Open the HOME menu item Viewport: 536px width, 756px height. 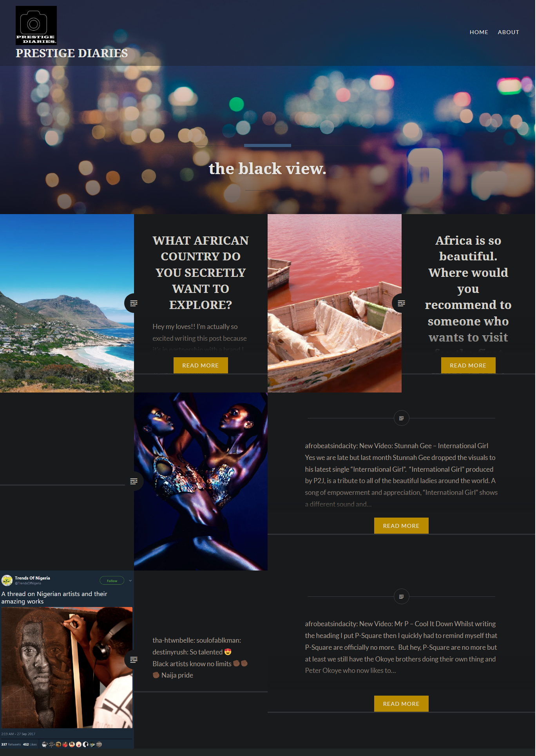pyautogui.click(x=479, y=32)
